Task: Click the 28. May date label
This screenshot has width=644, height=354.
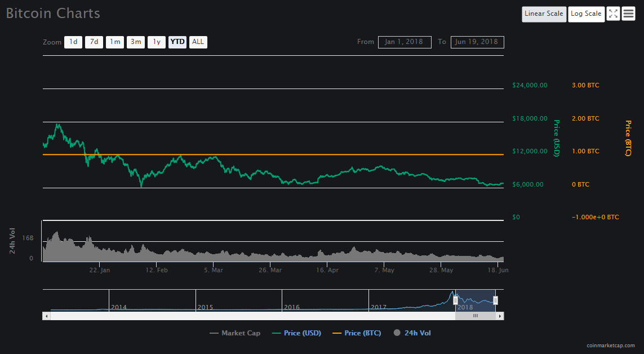Action: pos(441,270)
